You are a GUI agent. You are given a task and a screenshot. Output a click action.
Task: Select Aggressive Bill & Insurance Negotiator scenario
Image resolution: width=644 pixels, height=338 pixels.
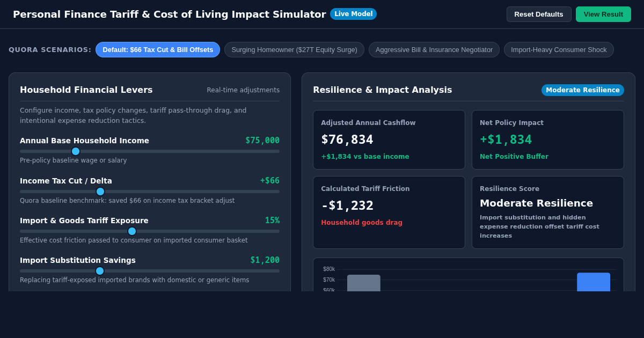click(x=434, y=50)
